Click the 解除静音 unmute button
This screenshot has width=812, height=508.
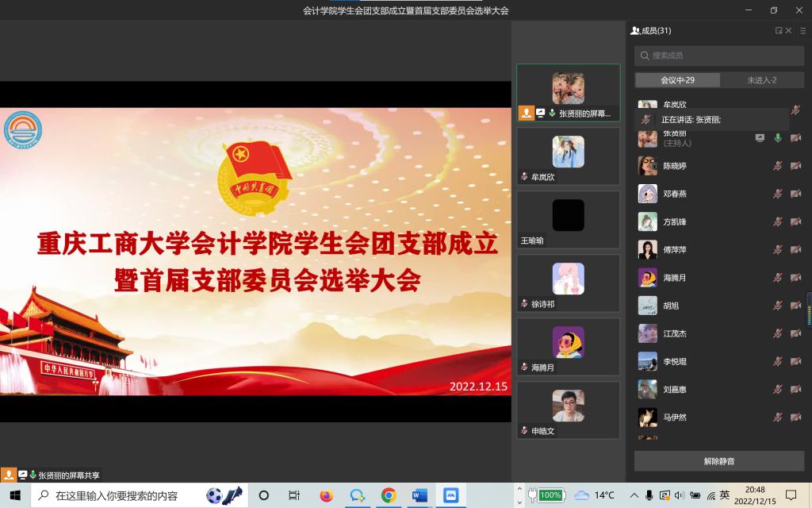(718, 461)
